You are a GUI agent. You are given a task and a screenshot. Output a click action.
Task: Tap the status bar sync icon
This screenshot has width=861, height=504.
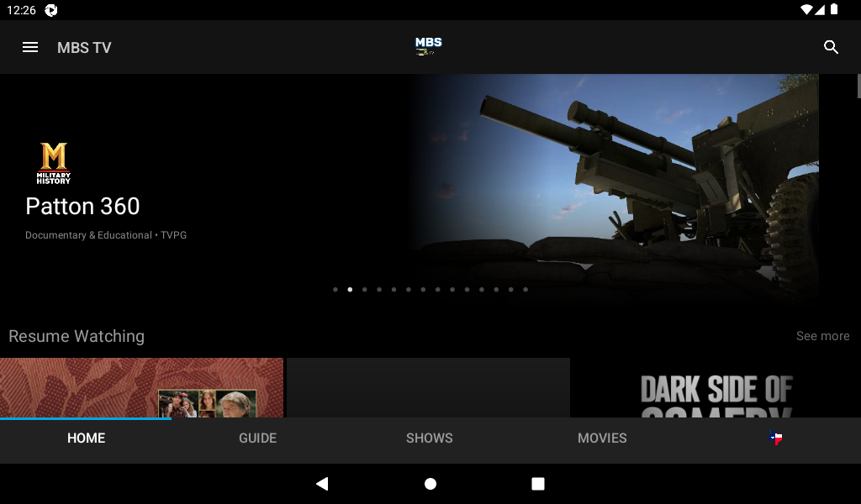(51, 10)
